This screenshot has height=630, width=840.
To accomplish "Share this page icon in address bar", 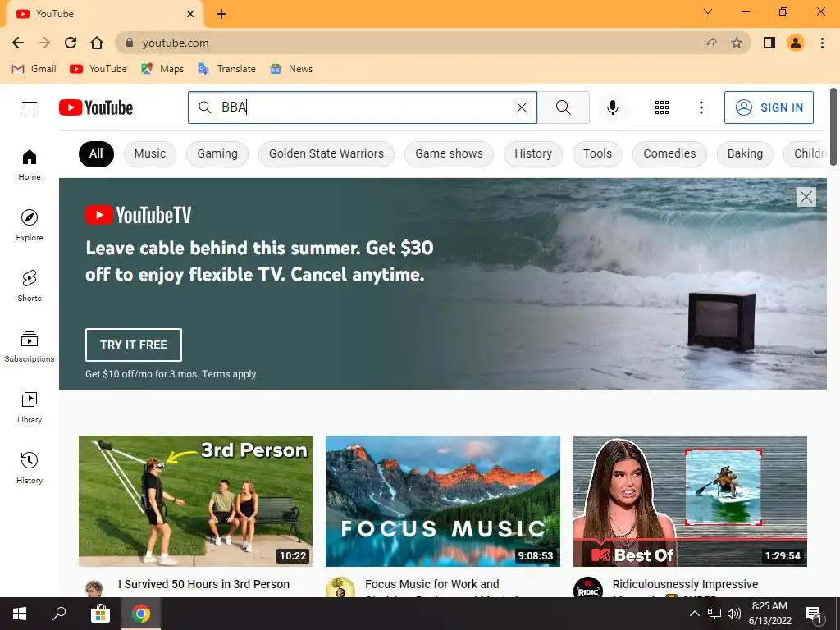I will [710, 43].
